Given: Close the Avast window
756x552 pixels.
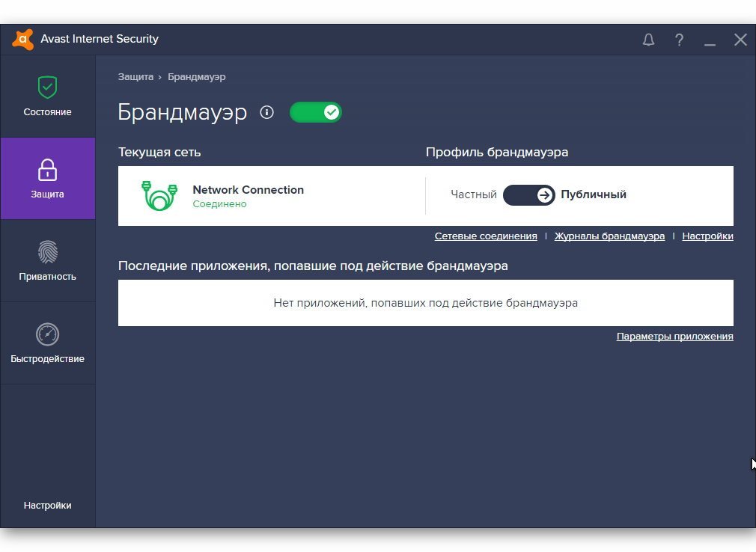Looking at the screenshot, I should pyautogui.click(x=740, y=40).
